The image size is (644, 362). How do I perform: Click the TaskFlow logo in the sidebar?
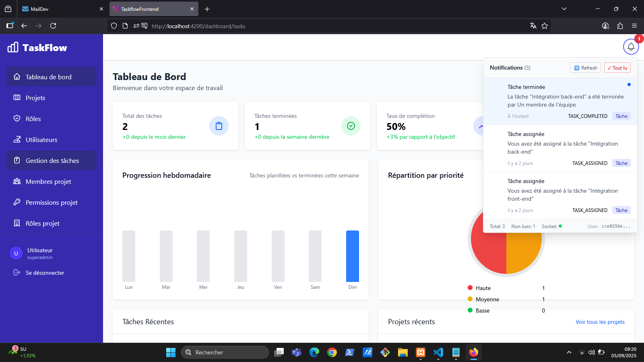point(37,47)
